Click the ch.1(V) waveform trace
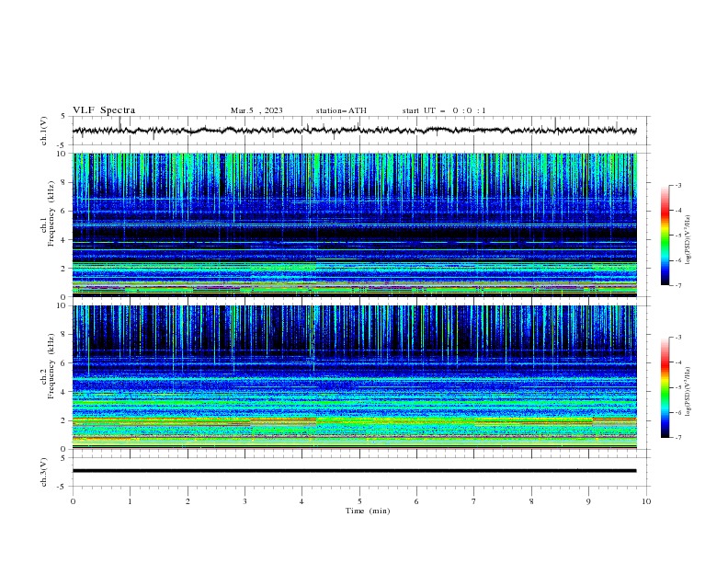 click(354, 131)
